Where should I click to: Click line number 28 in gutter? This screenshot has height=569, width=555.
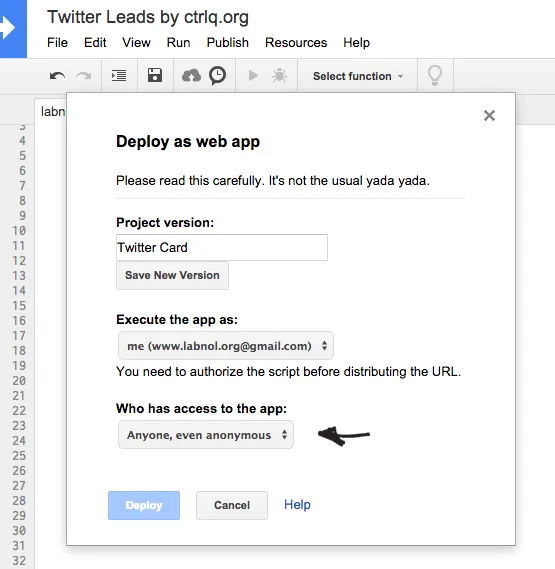19,501
